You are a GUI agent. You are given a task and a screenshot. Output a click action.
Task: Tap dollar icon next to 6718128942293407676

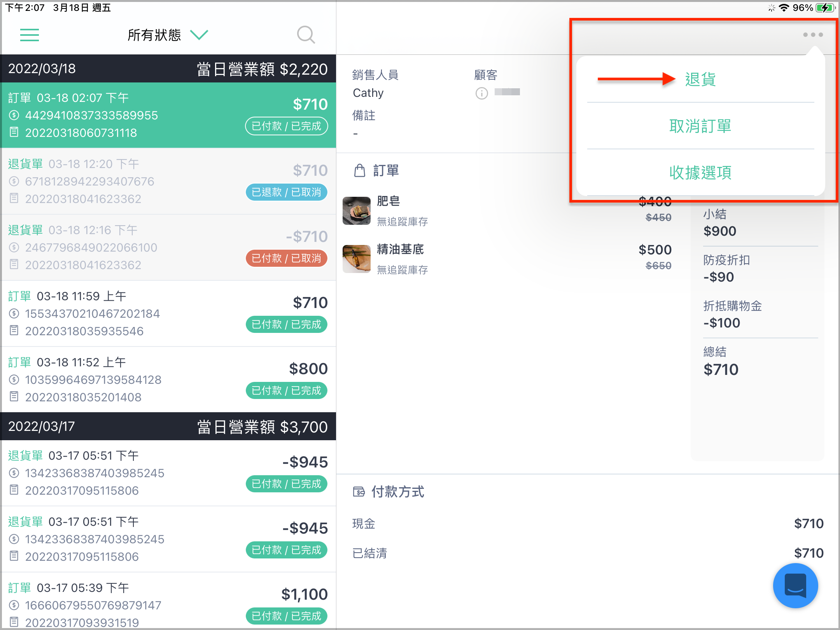pyautogui.click(x=14, y=181)
